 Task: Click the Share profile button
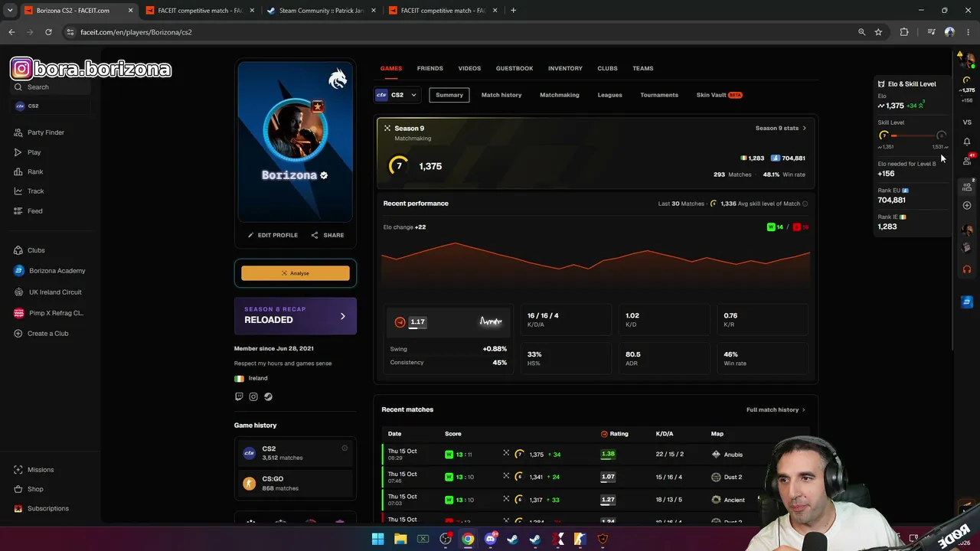click(328, 235)
